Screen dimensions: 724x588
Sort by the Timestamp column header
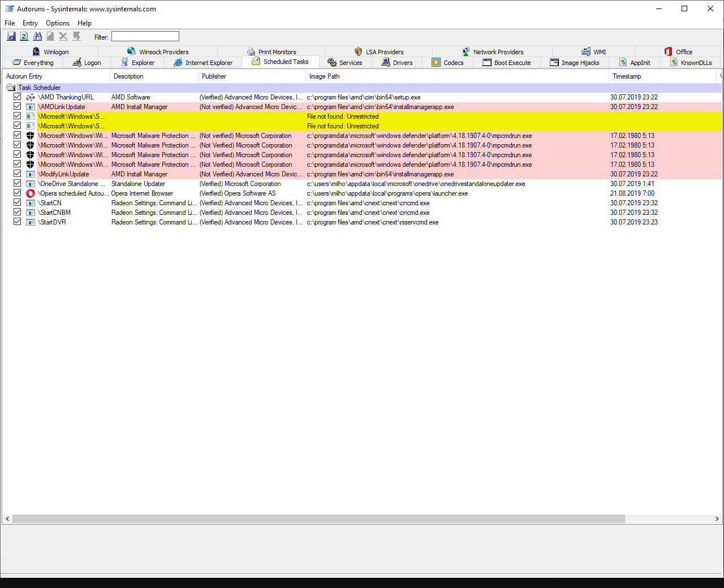tap(664, 76)
